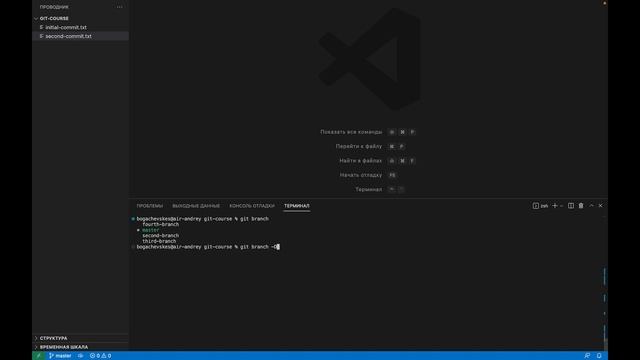Open the remote window indicator in status bar
The image size is (640, 360).
[39, 356]
